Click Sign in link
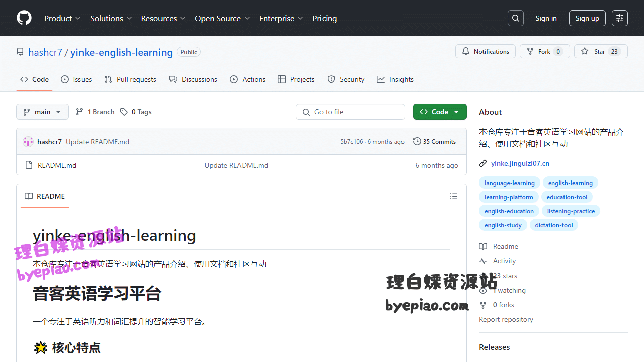 [x=546, y=18]
